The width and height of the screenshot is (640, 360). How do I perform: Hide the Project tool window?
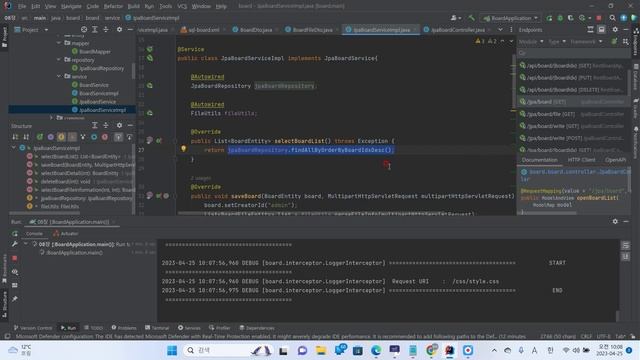click(130, 30)
